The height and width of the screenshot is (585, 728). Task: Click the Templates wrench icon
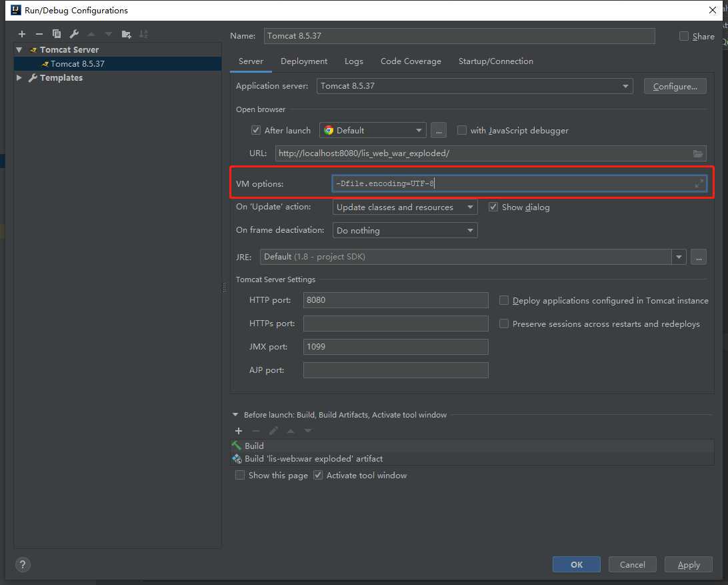tap(33, 77)
